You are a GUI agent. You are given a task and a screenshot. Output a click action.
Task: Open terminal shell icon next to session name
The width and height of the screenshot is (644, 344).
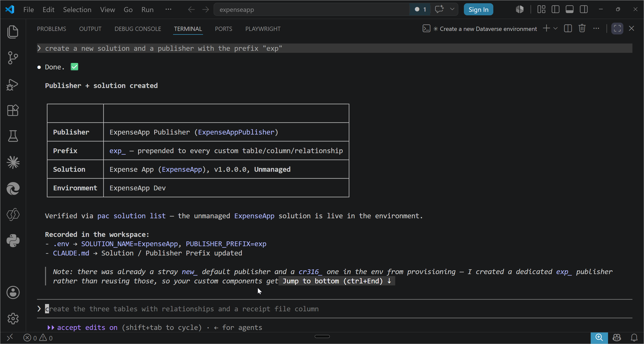pyautogui.click(x=426, y=29)
